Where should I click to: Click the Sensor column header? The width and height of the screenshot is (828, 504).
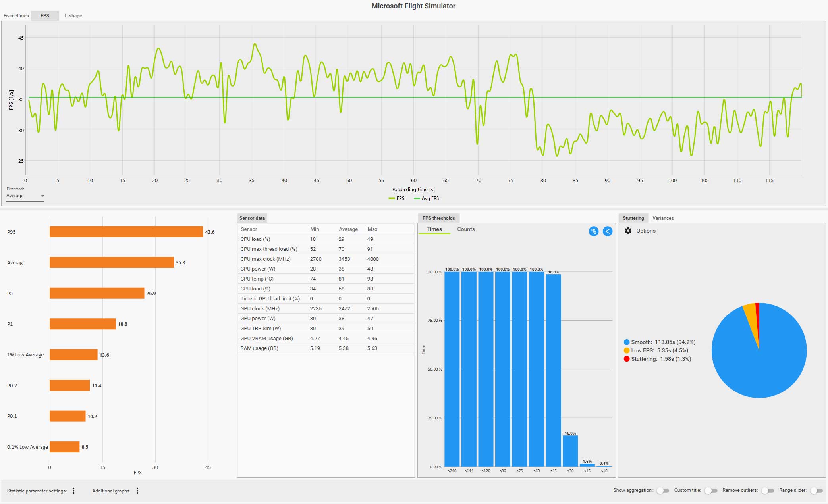point(249,229)
